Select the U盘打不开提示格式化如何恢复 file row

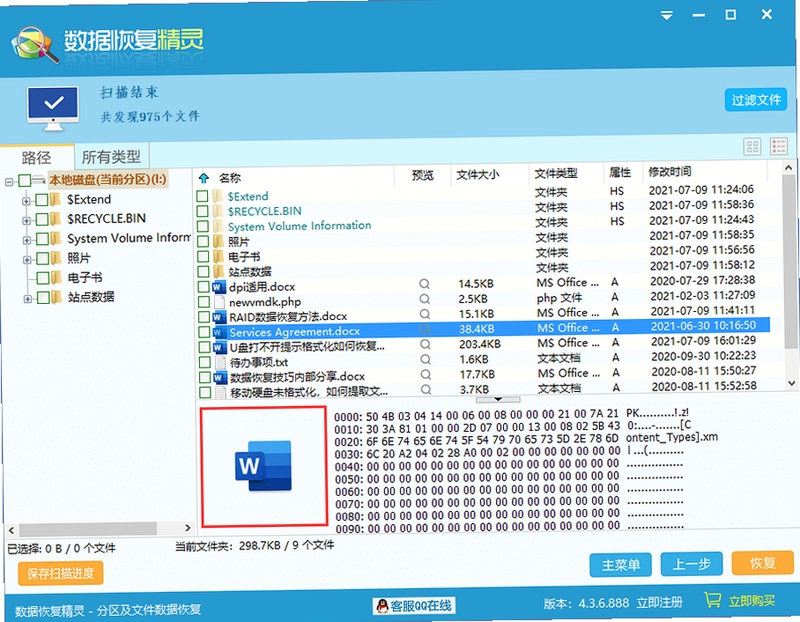point(484,344)
